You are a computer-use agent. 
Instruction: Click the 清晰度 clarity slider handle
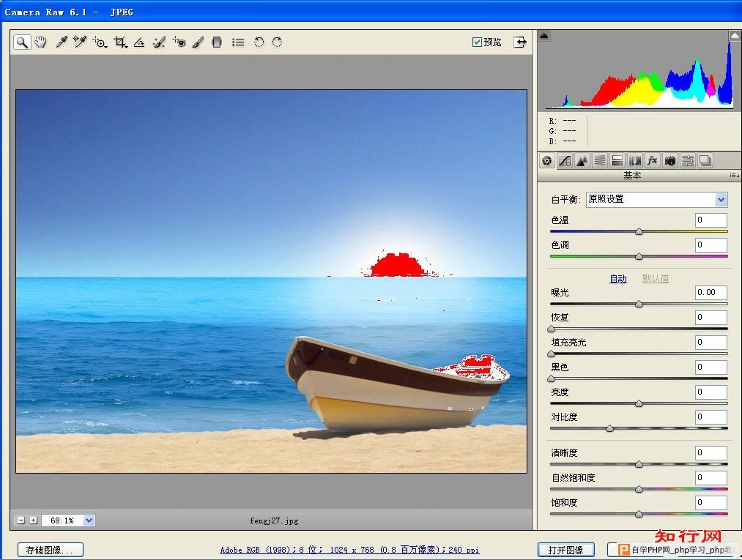[x=639, y=464]
